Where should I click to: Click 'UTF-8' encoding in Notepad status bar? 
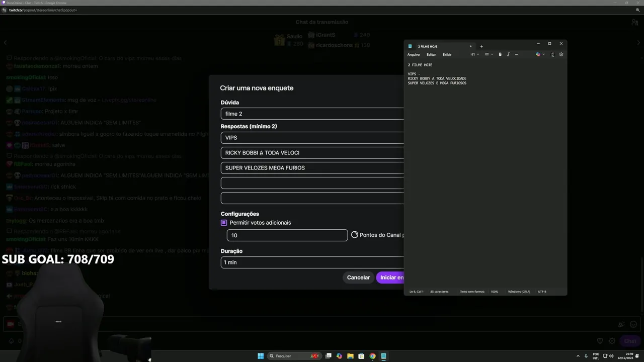(x=542, y=292)
